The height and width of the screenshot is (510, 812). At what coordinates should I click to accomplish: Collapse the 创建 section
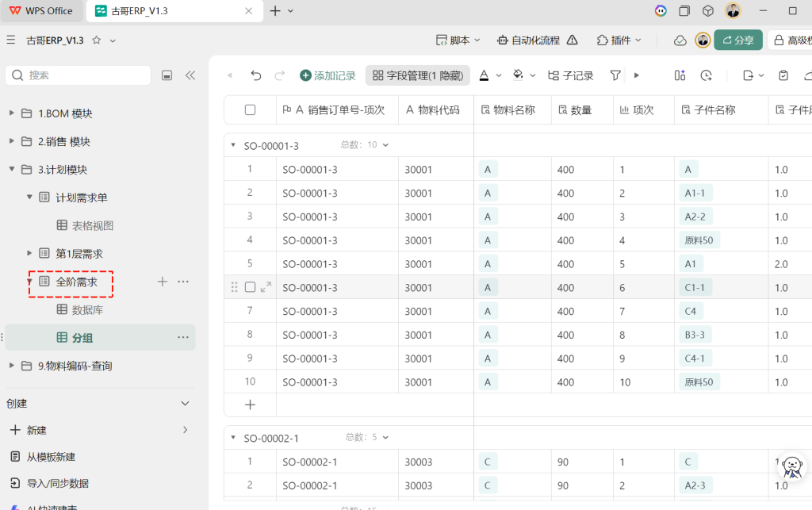point(185,404)
